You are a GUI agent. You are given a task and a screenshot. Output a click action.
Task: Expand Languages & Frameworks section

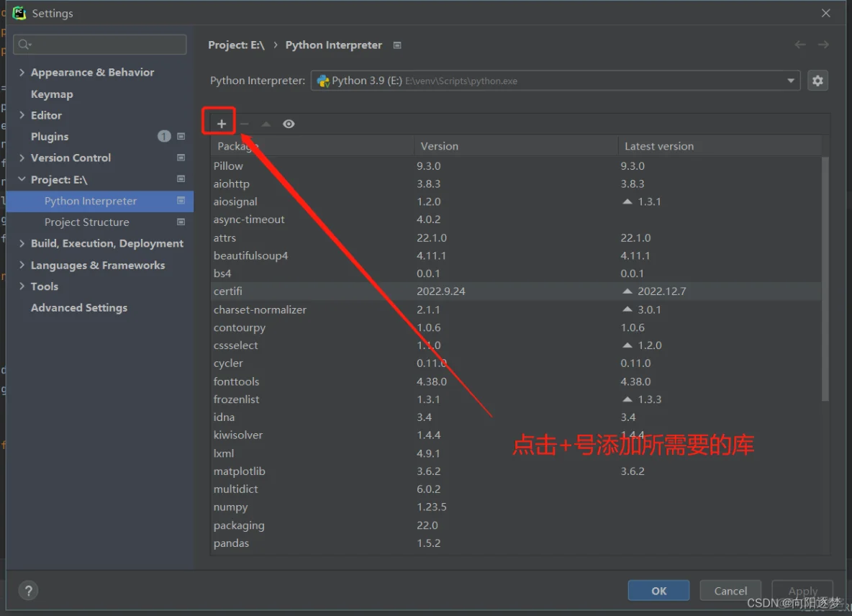tap(22, 265)
